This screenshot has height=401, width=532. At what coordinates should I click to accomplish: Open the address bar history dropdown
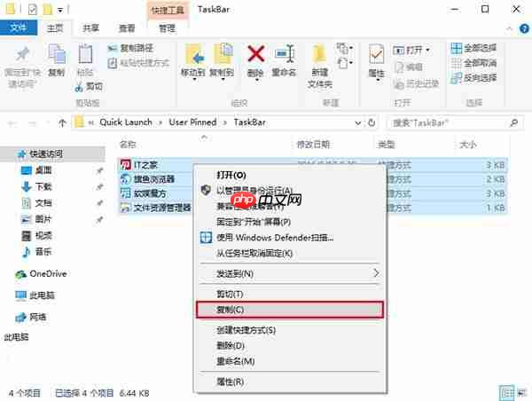[357, 122]
